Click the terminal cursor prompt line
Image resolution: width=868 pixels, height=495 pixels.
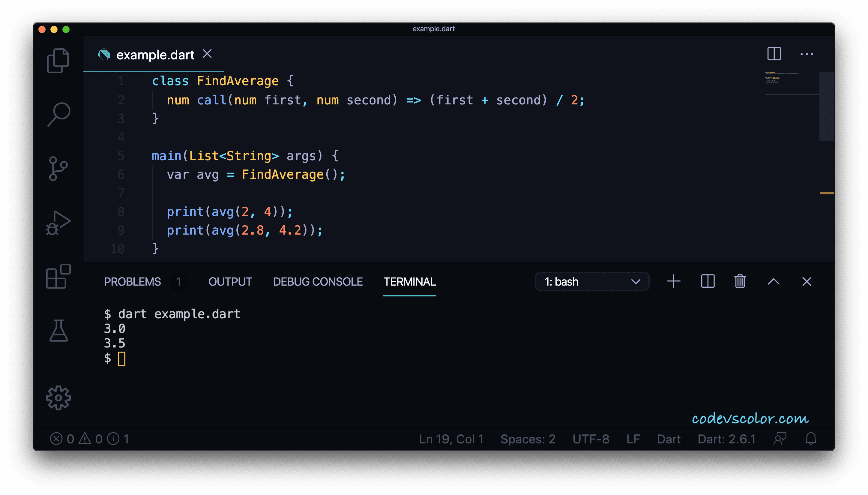click(x=115, y=358)
